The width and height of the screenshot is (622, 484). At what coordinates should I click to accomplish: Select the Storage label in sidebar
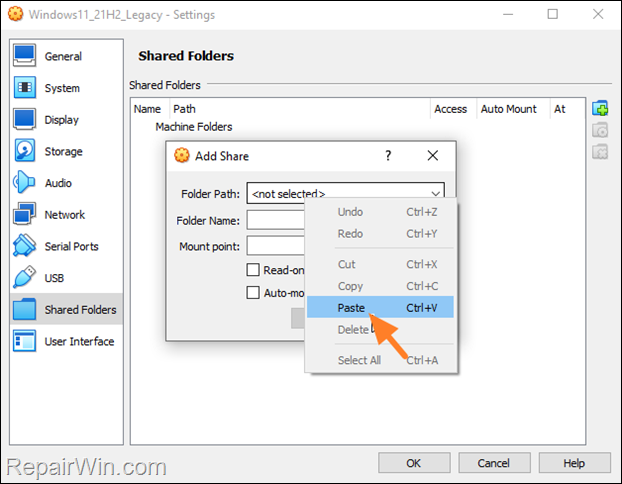click(x=63, y=152)
